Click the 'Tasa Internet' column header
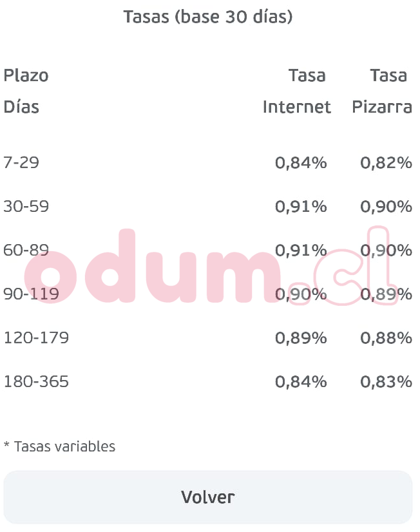The height and width of the screenshot is (532, 420). click(x=296, y=91)
